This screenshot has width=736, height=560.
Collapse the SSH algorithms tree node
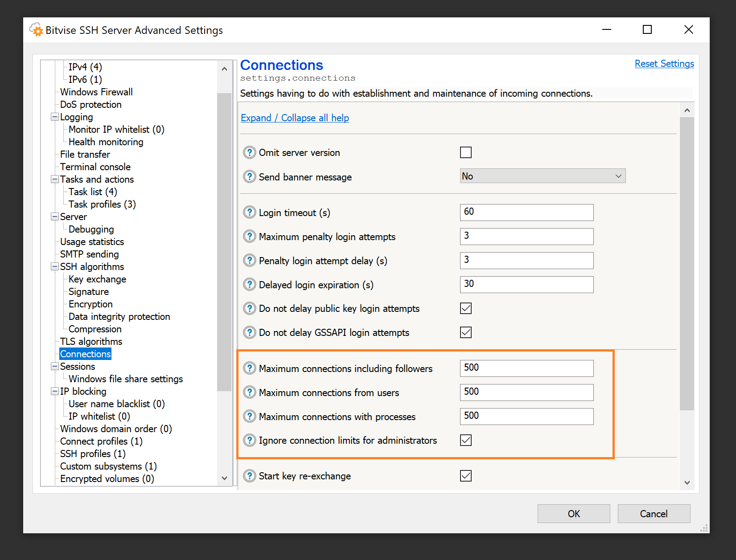click(55, 267)
